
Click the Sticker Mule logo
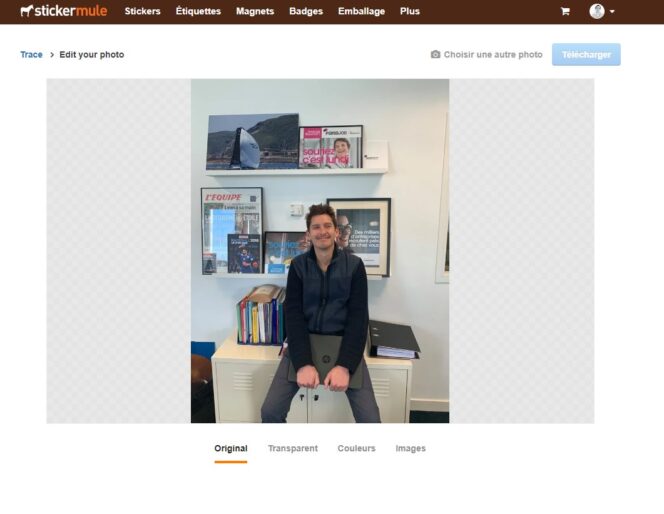(64, 11)
